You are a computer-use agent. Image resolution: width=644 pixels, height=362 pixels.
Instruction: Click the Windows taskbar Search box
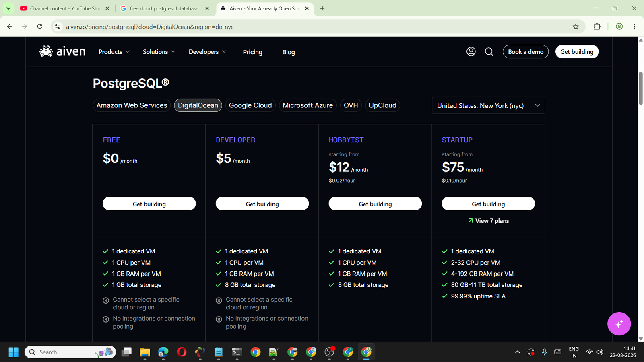70,352
